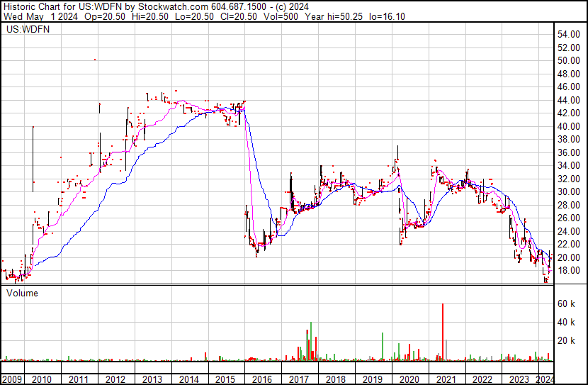This screenshot has width=588, height=385.
Task: Click the tall green volume bar in 2017
Action: pyautogui.click(x=311, y=342)
